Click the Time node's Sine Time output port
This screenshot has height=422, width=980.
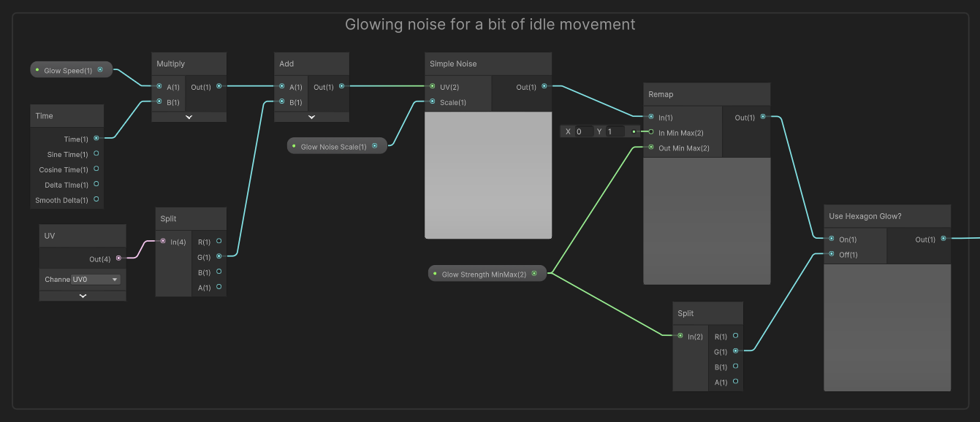tap(96, 154)
